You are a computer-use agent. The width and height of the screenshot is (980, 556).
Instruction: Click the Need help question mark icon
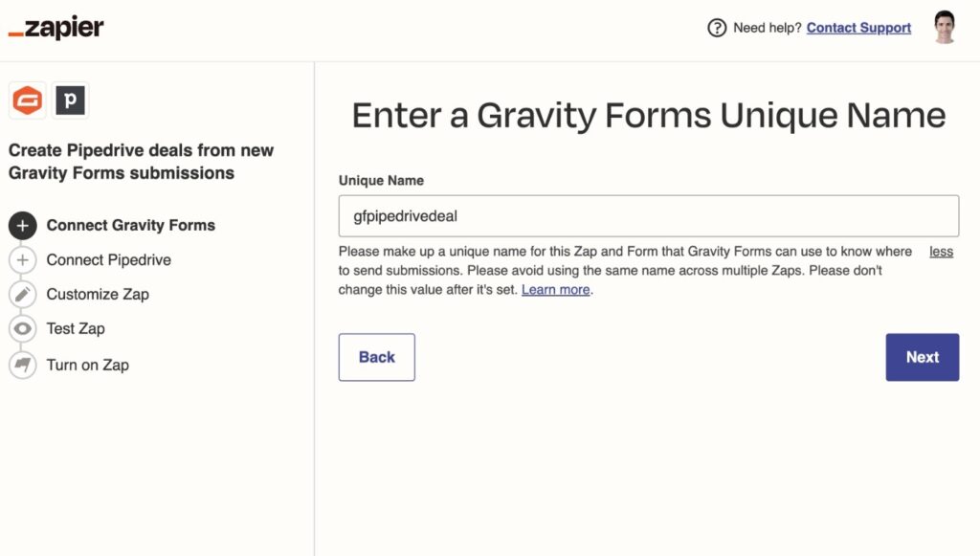point(718,28)
